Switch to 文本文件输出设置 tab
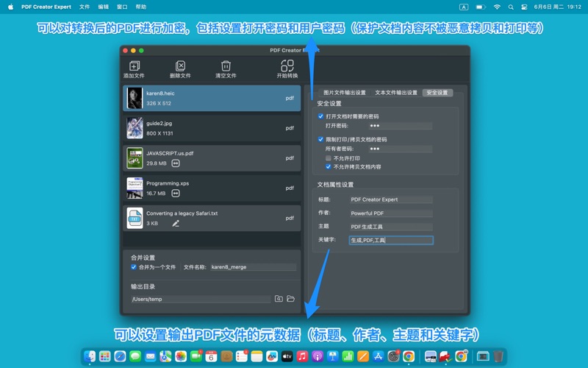 pos(396,93)
